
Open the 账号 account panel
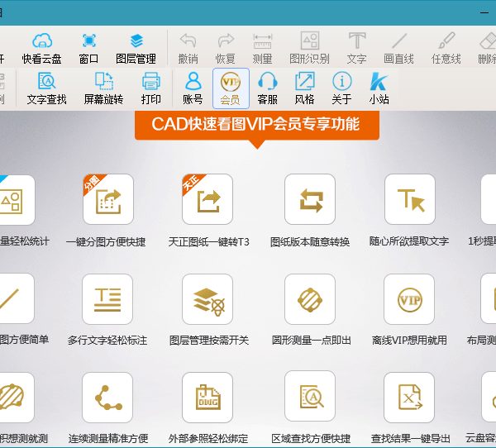click(193, 88)
